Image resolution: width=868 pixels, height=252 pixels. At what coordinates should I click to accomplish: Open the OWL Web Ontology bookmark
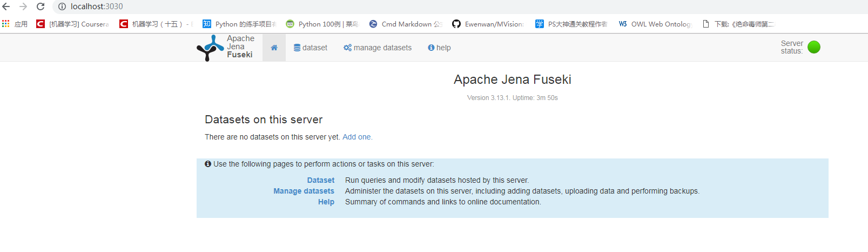coord(655,24)
